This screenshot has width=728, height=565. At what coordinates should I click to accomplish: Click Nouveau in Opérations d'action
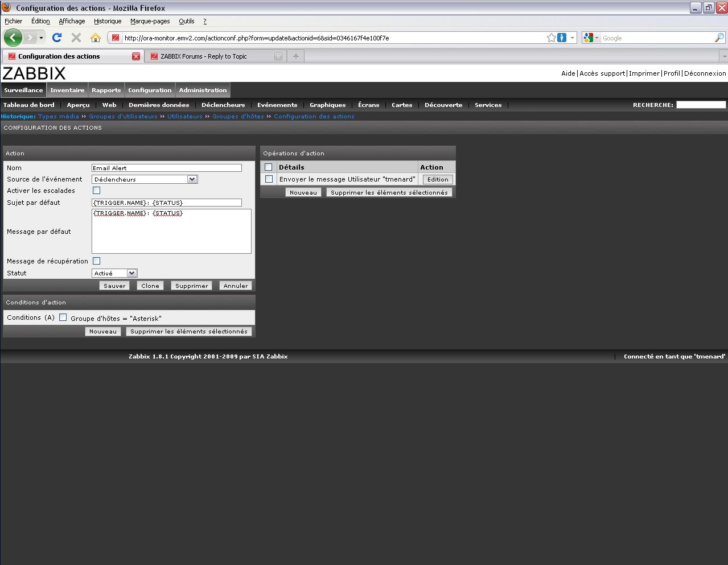pyautogui.click(x=303, y=192)
